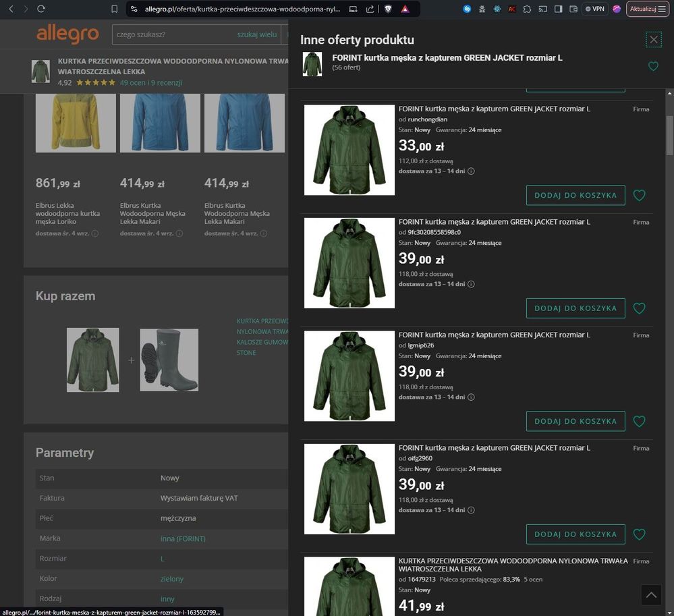The image size is (674, 616).
Task: Click the red AC extension icon
Action: pyautogui.click(x=512, y=9)
